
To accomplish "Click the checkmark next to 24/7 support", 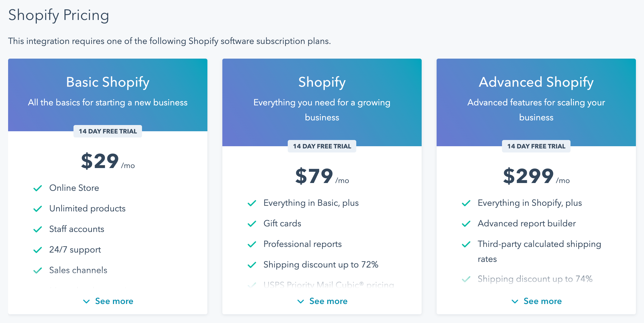I will coord(38,250).
